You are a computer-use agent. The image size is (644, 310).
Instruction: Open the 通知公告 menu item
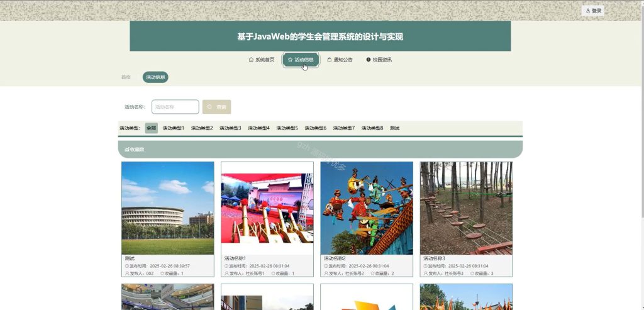point(340,60)
